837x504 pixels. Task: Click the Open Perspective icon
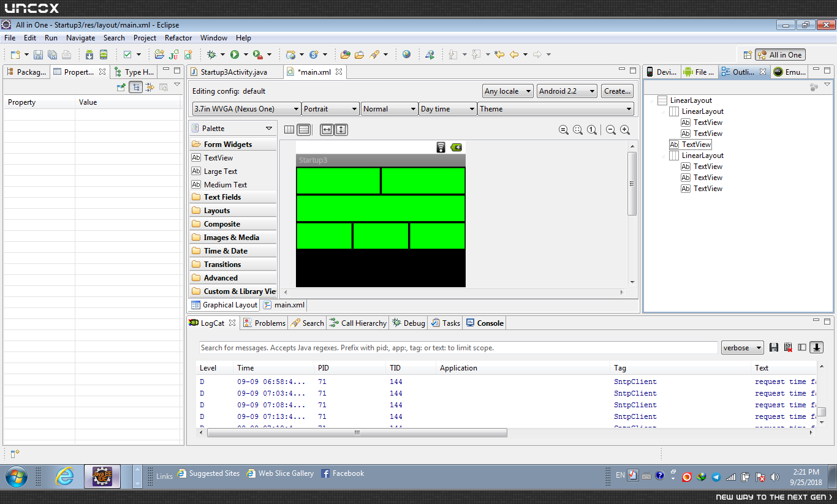point(747,55)
